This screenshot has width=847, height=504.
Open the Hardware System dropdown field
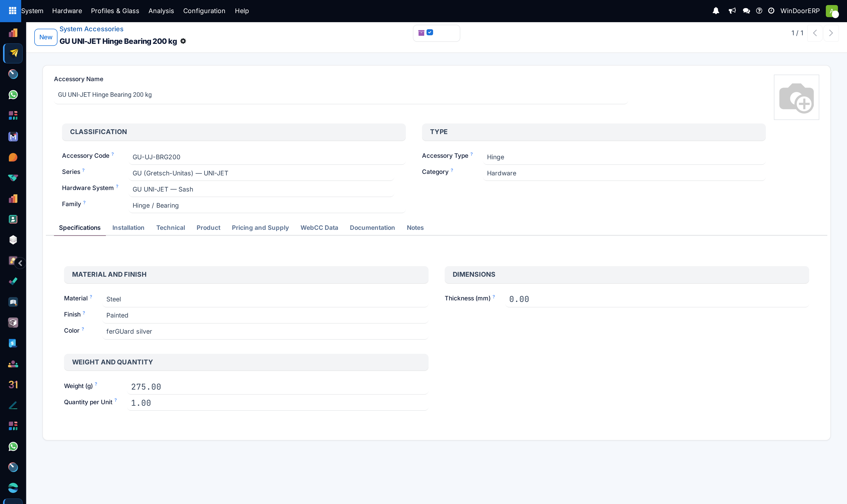[x=261, y=190]
